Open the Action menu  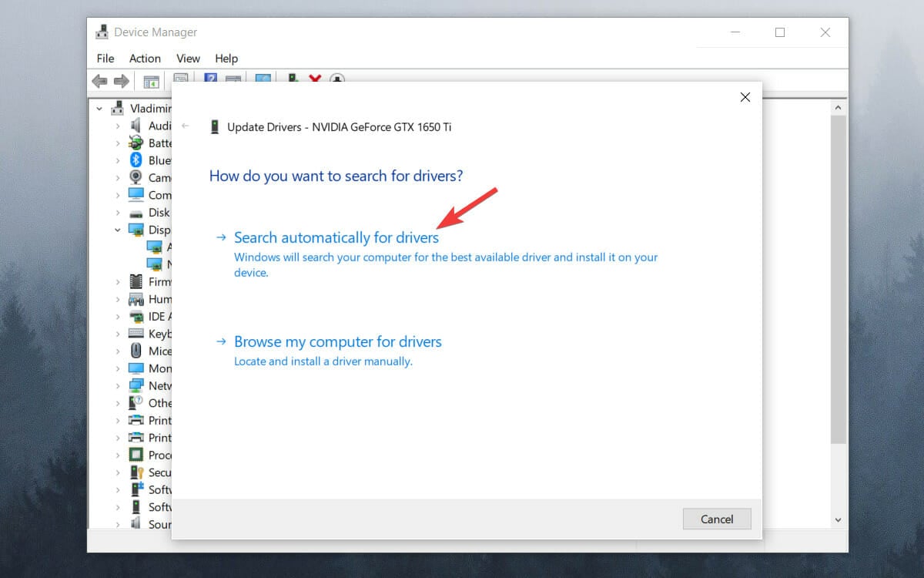tap(145, 59)
